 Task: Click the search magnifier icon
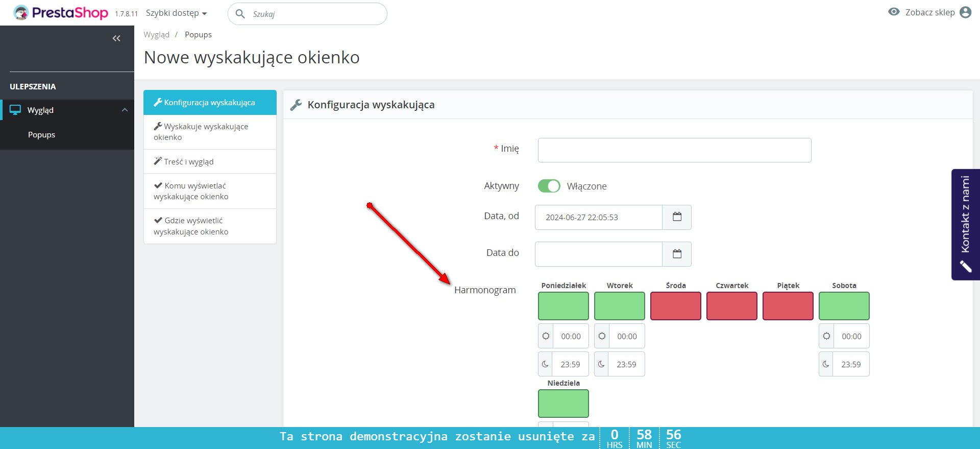coord(240,14)
